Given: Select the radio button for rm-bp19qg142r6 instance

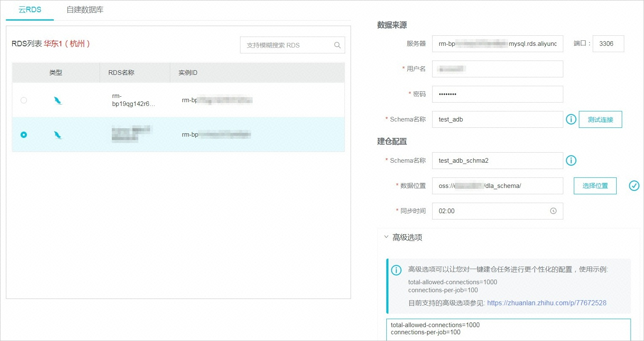Looking at the screenshot, I should 24,100.
